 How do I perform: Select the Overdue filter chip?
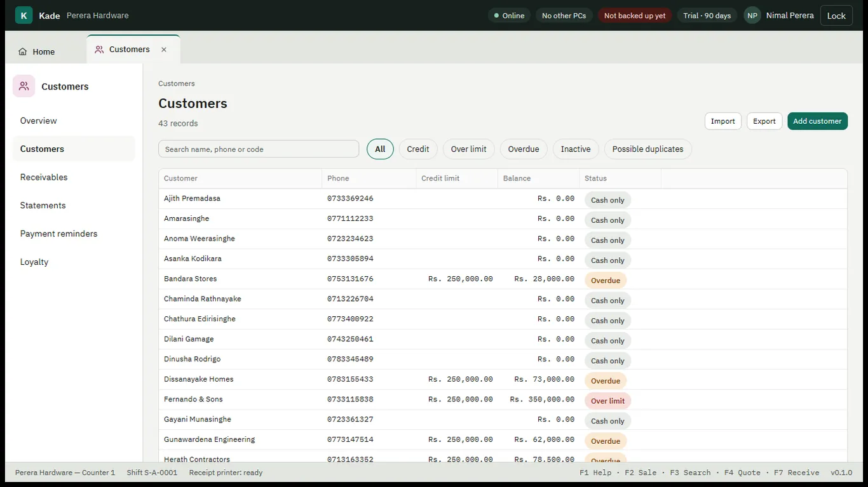[x=524, y=149]
